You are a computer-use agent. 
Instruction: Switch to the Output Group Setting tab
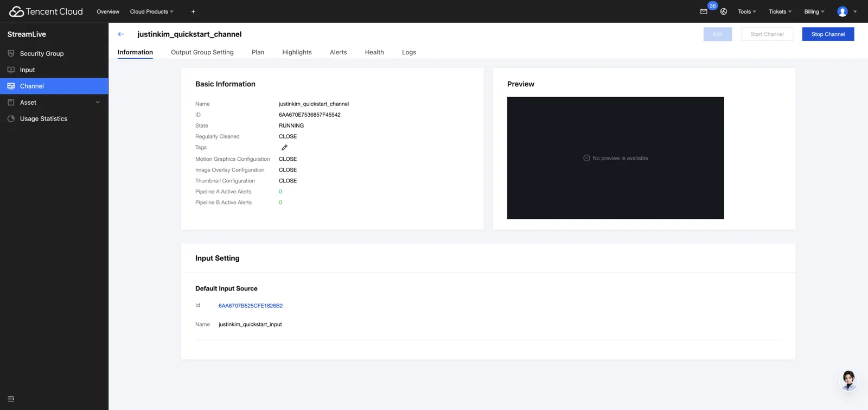(x=202, y=52)
